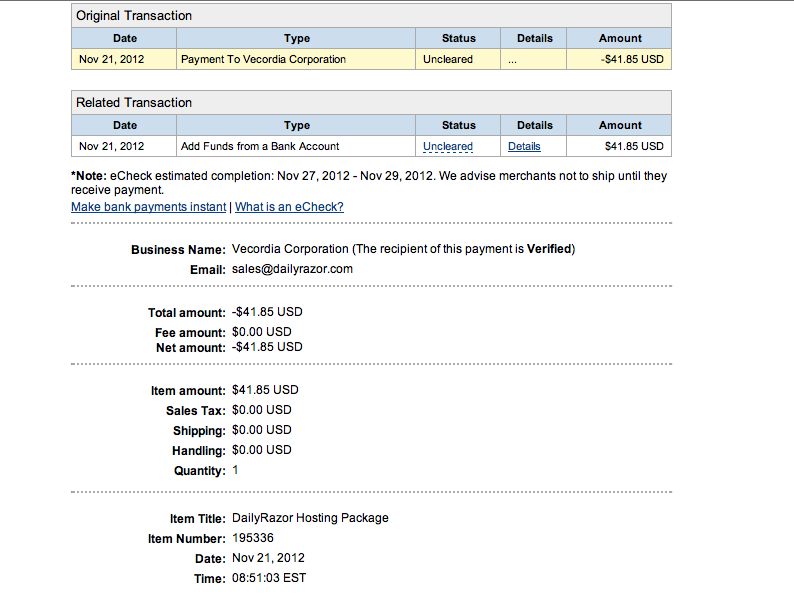
Task: Click the Nov 21, 2012 date in Related Transaction
Action: click(x=111, y=146)
